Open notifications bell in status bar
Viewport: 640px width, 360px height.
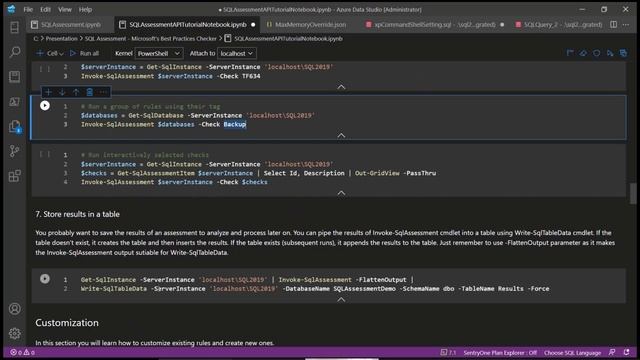(x=627, y=352)
